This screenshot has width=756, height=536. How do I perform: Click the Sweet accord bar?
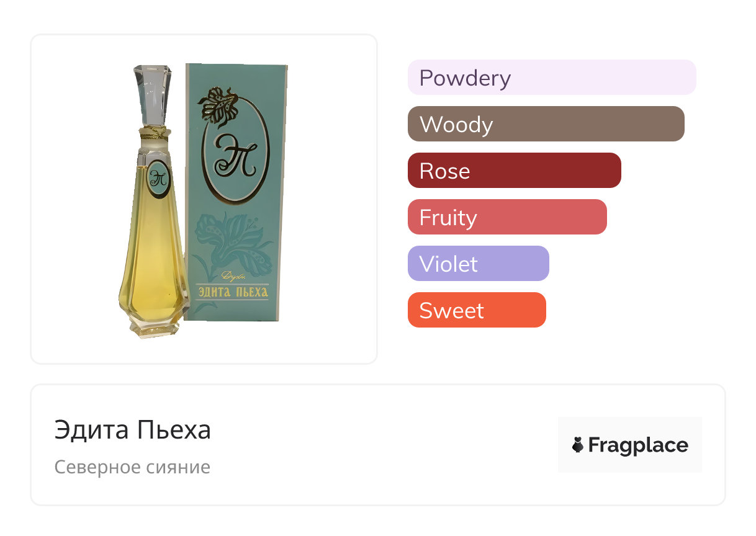click(x=476, y=310)
